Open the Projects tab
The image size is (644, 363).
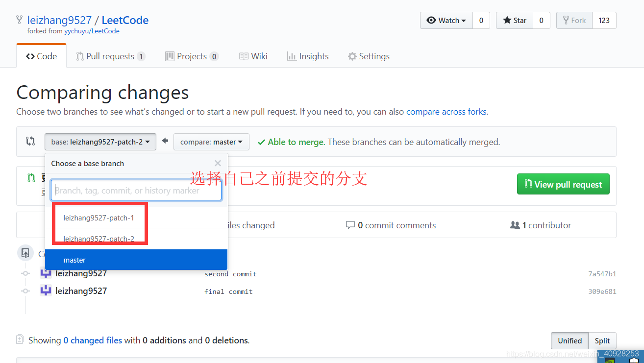[192, 56]
